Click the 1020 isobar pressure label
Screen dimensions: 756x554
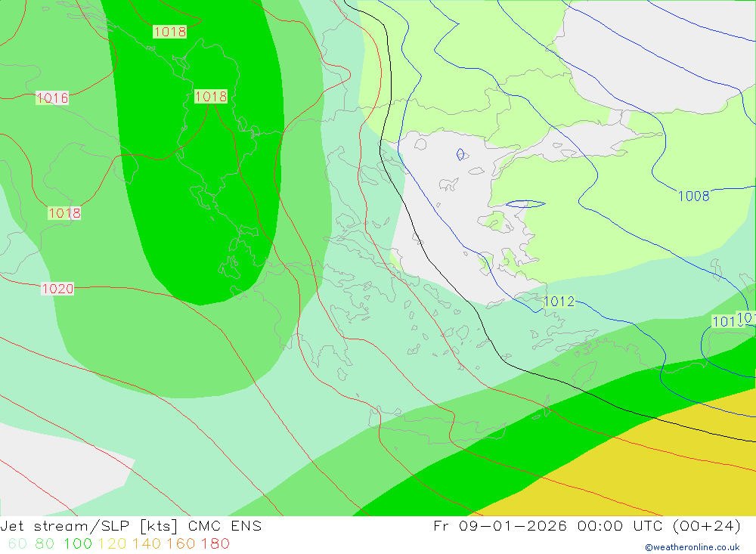pyautogui.click(x=57, y=289)
